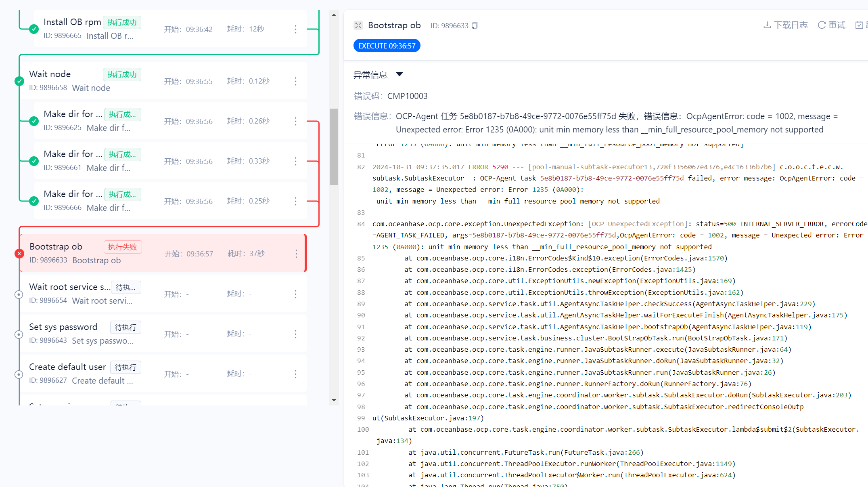The image size is (868, 487).
Task: Click the checkbox icon at top right edge
Action: coord(860,25)
